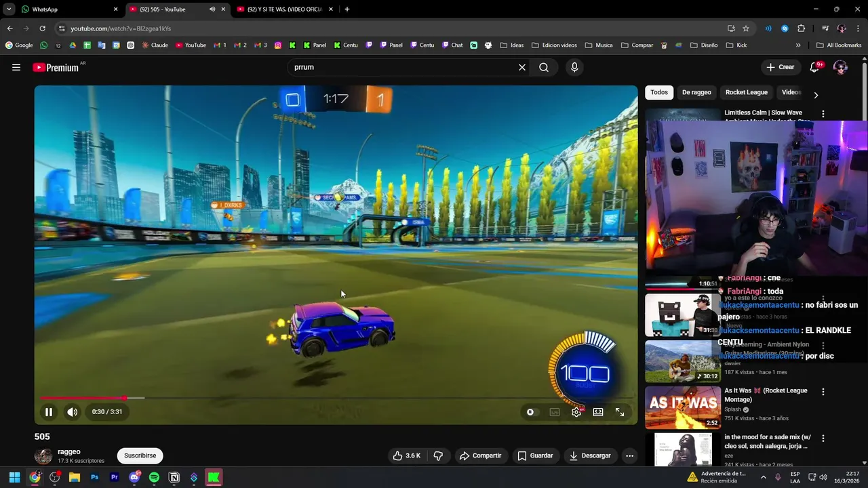Open Notion from the taskbar

coord(174,477)
